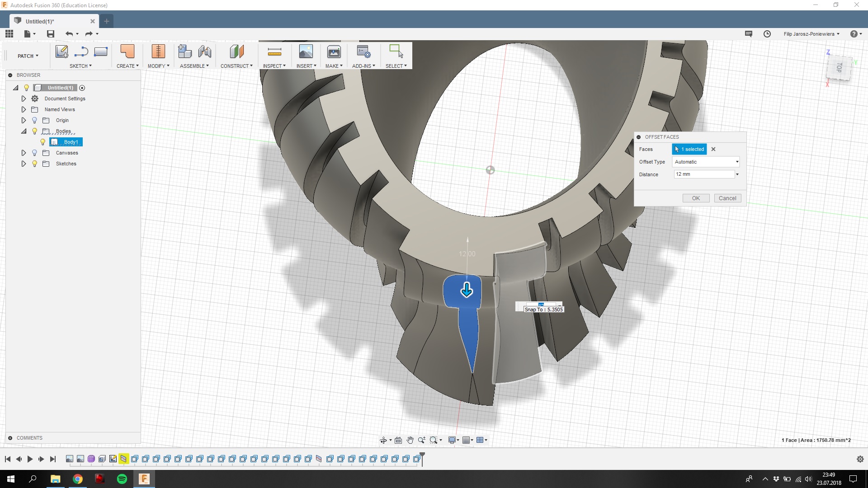Click the Create Sketch icon

(x=61, y=52)
